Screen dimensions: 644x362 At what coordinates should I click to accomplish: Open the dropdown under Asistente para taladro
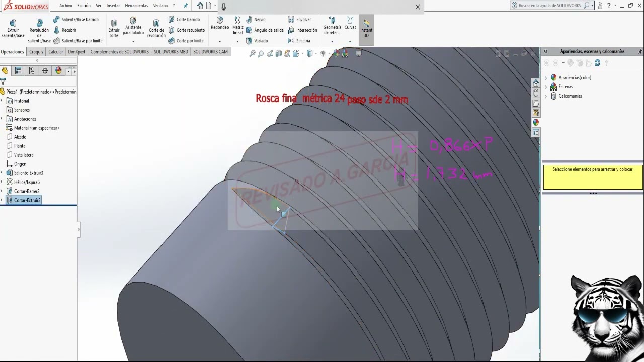[x=133, y=41]
